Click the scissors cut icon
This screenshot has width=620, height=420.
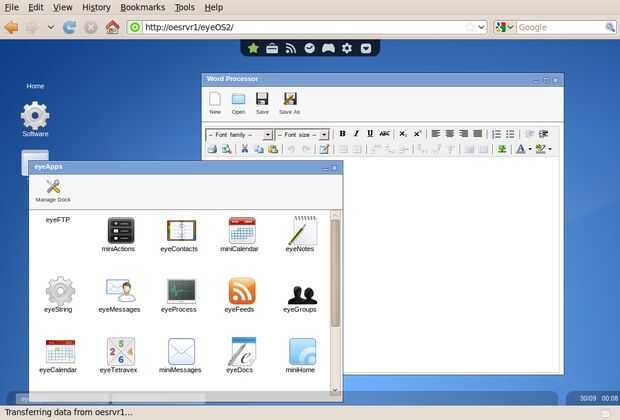point(245,149)
